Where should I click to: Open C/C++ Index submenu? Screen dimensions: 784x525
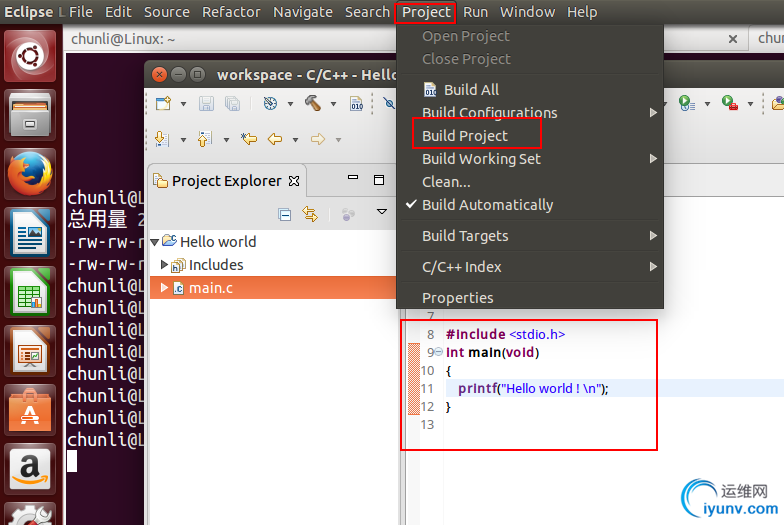coord(530,267)
